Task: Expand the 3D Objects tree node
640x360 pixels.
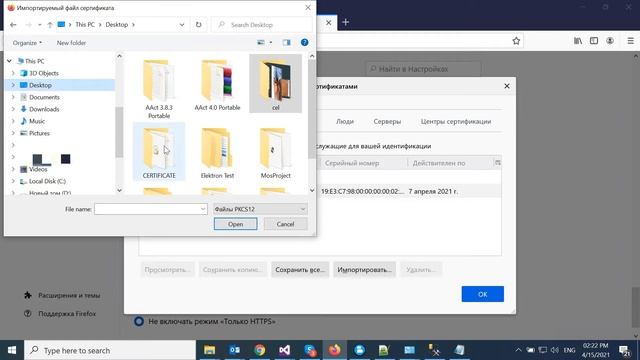Action: tap(13, 73)
